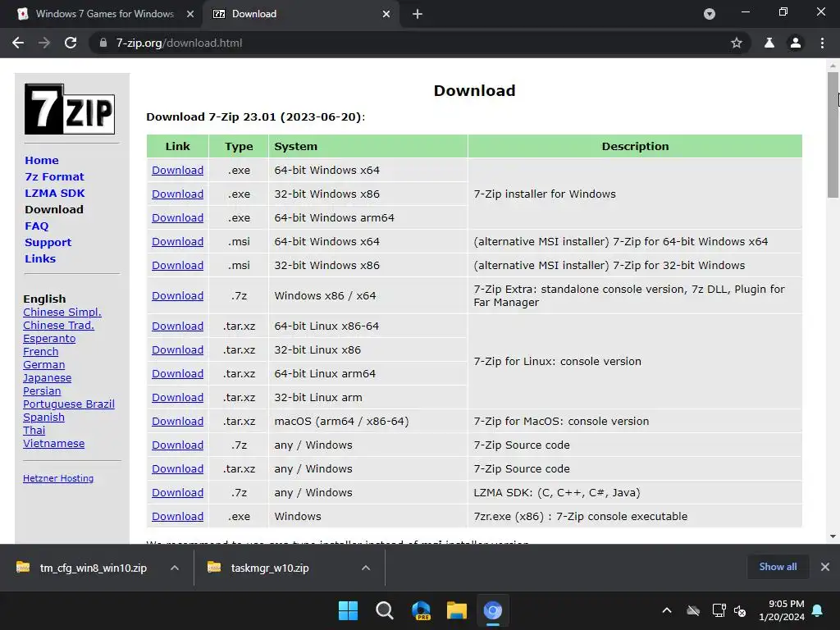840x630 pixels.
Task: Open Hetzner Hosting link
Action: 58,478
